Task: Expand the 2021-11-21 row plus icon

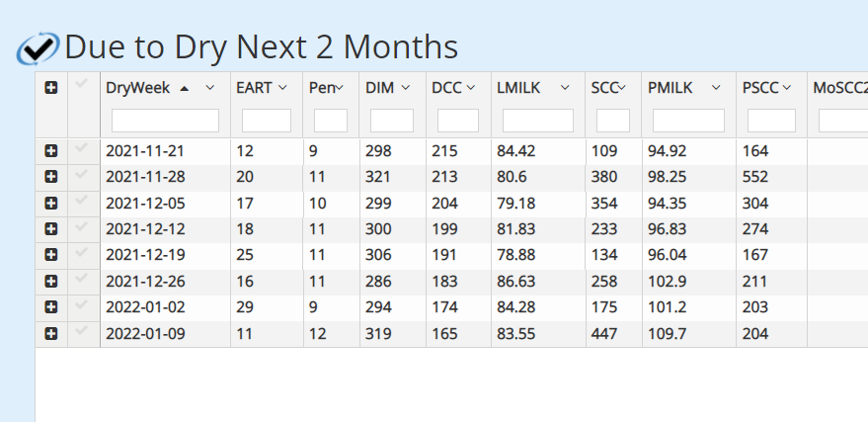Action: click(51, 150)
